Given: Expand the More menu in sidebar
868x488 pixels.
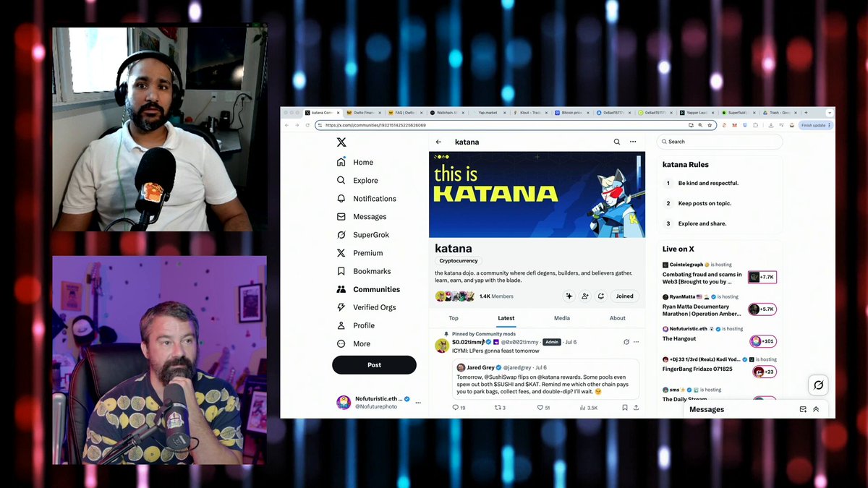Looking at the screenshot, I should pyautogui.click(x=354, y=343).
